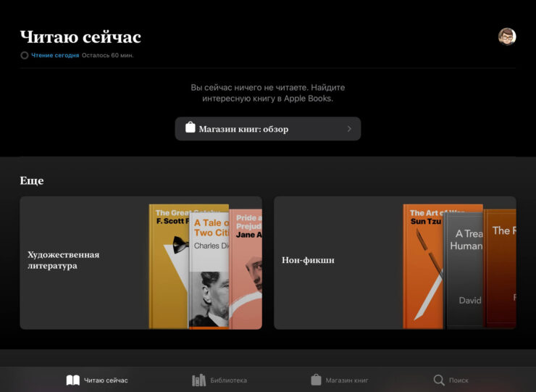Select the Библиотека book stack icon
The width and height of the screenshot is (536, 392).
(198, 380)
